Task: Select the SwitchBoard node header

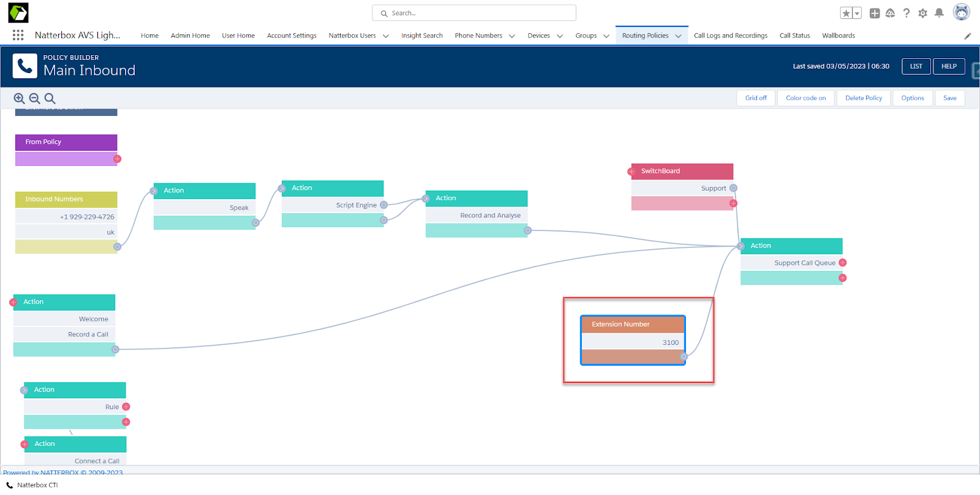Action: point(682,172)
